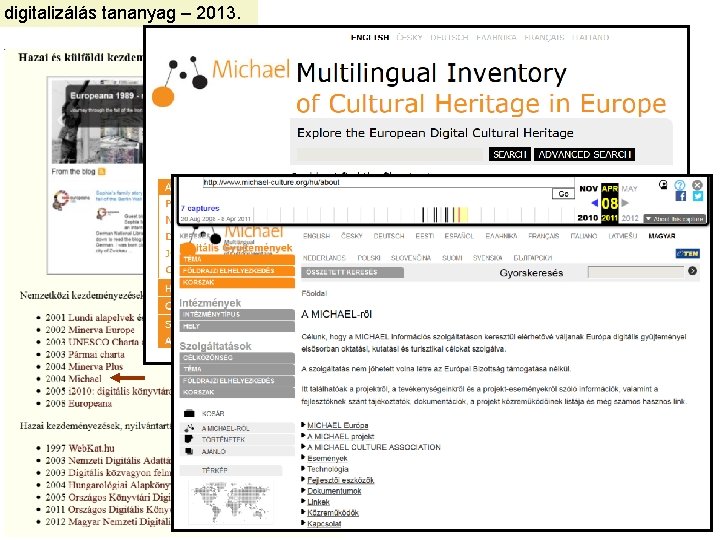This screenshot has height=540, width=720.
Task: Click the RSS icon next to From the blog
Action: 102,172
